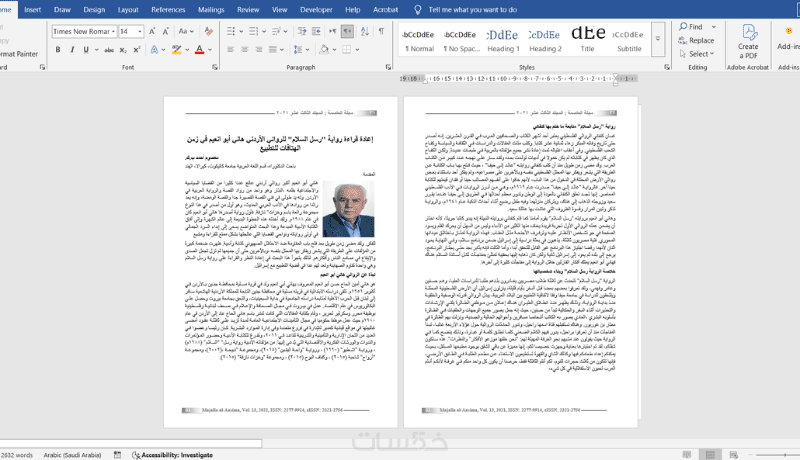800x460 pixels.
Task: Clear all formatting with eraser icon
Action: point(209,32)
